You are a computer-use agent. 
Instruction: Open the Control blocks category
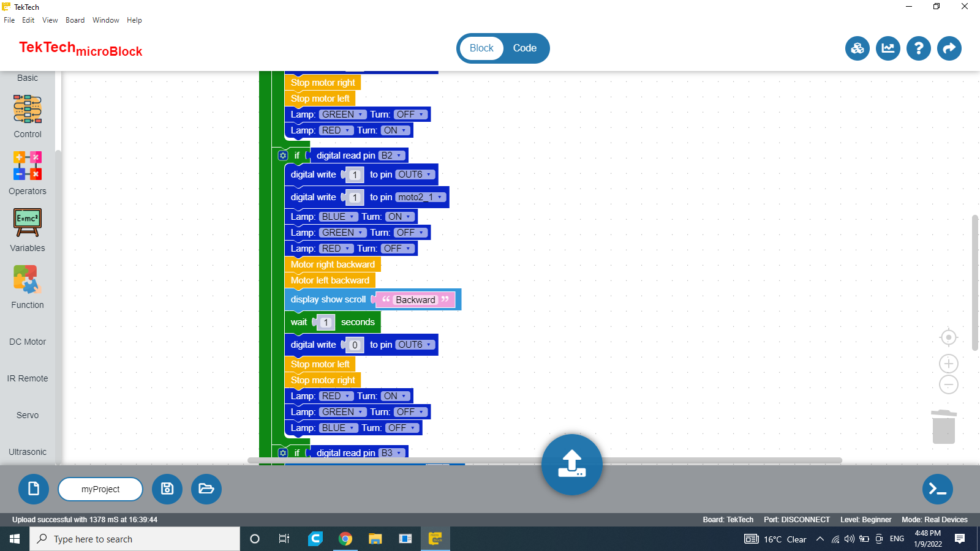point(28,117)
